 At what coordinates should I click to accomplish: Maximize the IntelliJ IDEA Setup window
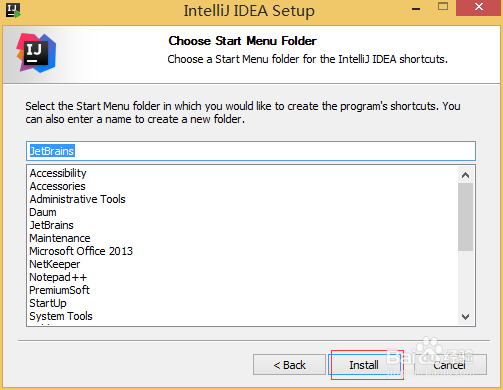coord(443,7)
